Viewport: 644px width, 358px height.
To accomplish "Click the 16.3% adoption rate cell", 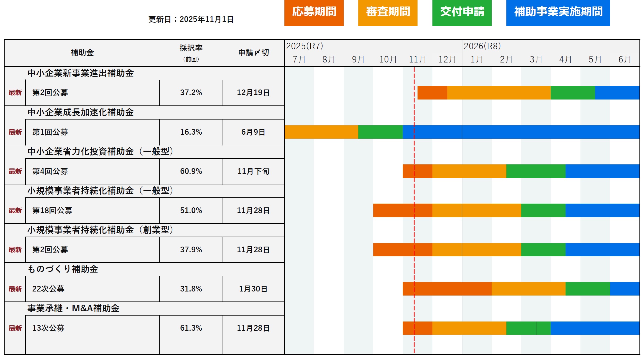I will (x=191, y=132).
